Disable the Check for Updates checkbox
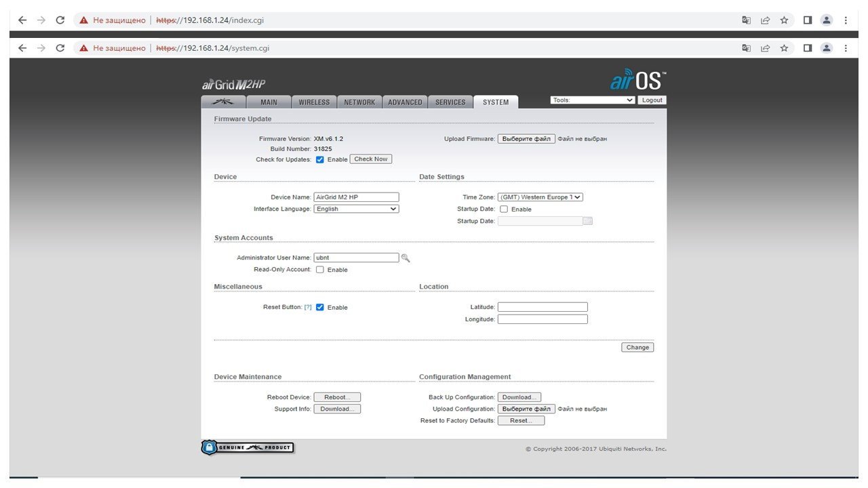The height and width of the screenshot is (488, 868). (x=320, y=160)
